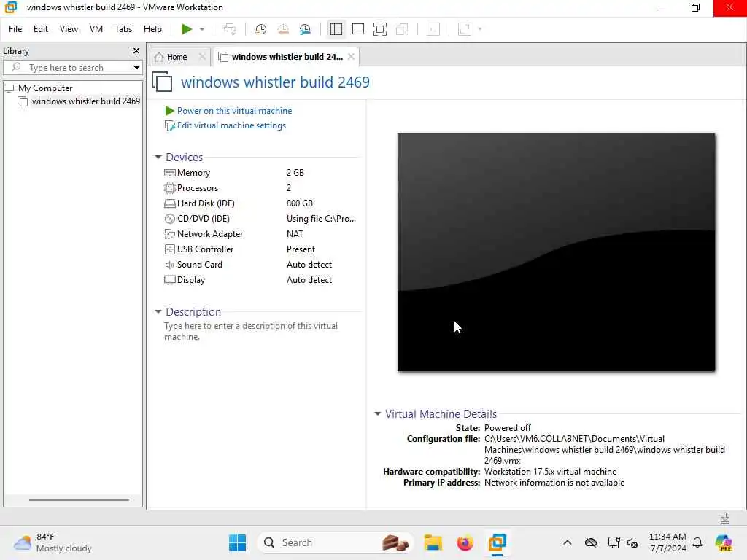Click the taskbar Search box

coord(336,542)
